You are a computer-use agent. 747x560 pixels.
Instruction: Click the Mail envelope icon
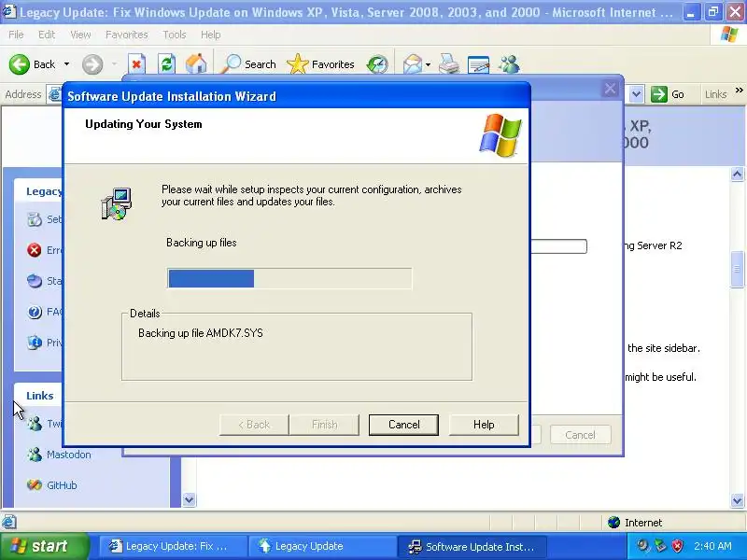[412, 64]
